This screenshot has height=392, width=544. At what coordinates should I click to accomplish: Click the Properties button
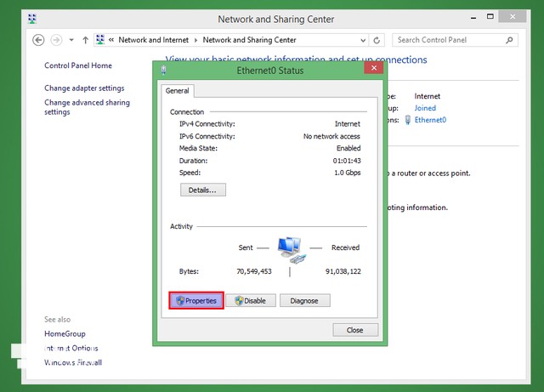[196, 300]
